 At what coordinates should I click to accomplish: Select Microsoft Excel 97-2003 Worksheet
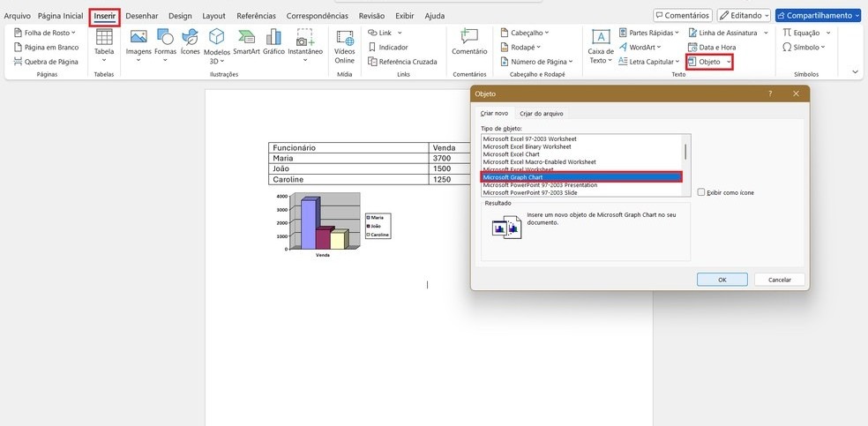pos(529,138)
